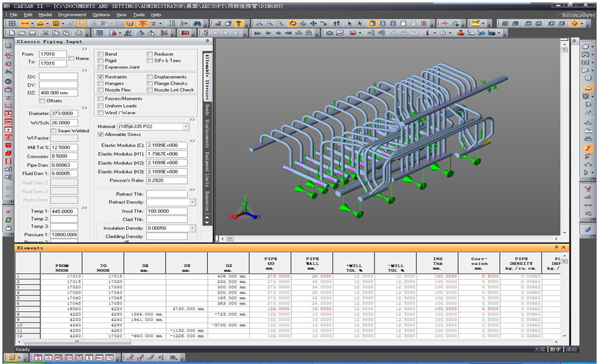Image resolution: width=599 pixels, height=364 pixels.
Task: Click the PIPE OD column header
Action: coord(270,263)
